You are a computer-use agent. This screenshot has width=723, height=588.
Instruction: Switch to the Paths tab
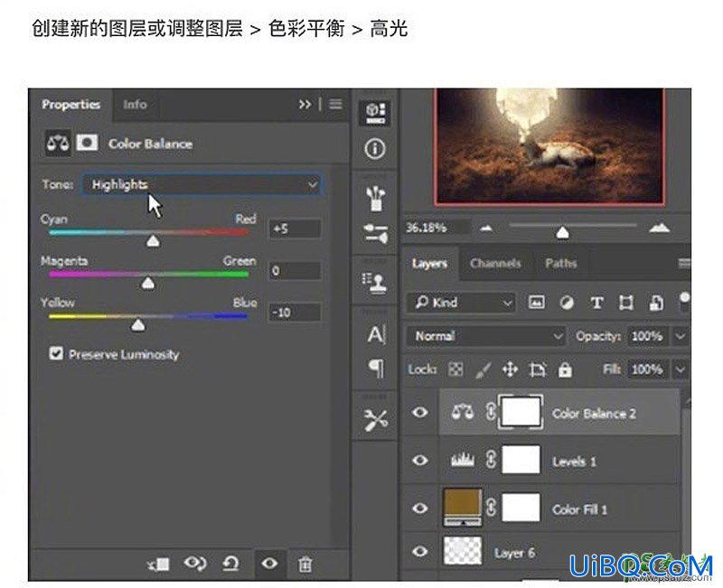click(x=560, y=263)
